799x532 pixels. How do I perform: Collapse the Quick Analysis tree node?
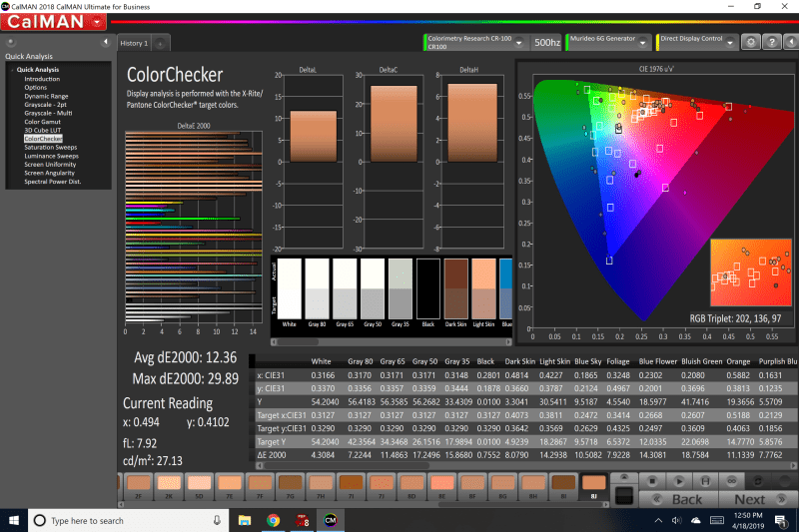(x=12, y=70)
